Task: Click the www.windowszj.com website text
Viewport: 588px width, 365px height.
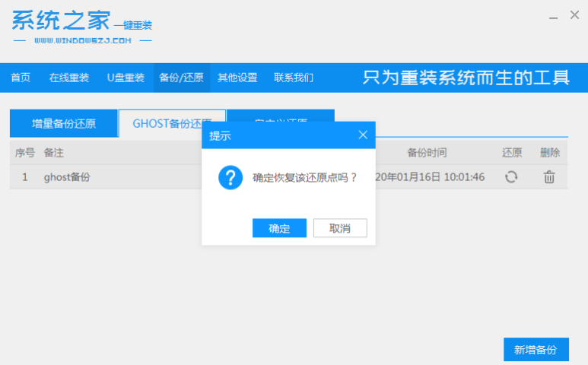Action: coord(83,40)
